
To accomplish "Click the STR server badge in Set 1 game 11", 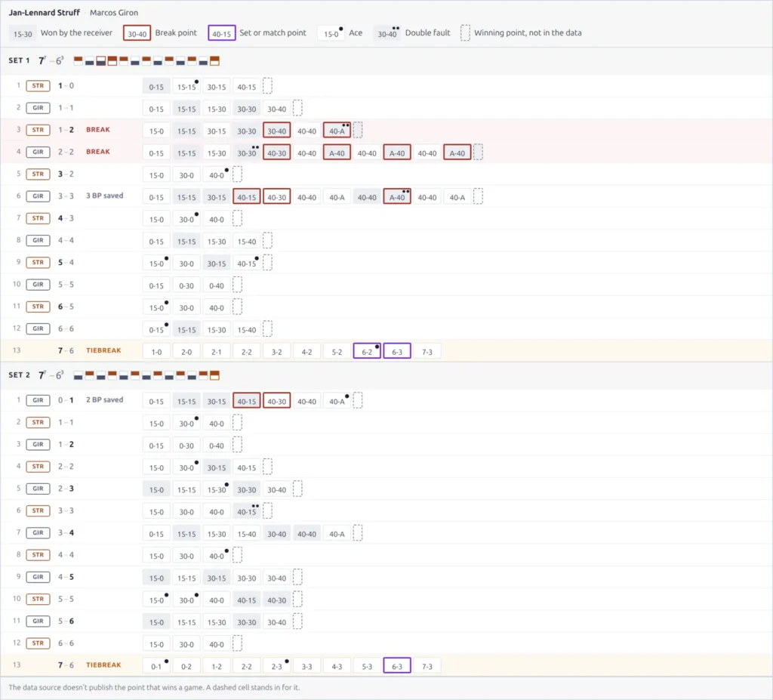I will pos(38,307).
